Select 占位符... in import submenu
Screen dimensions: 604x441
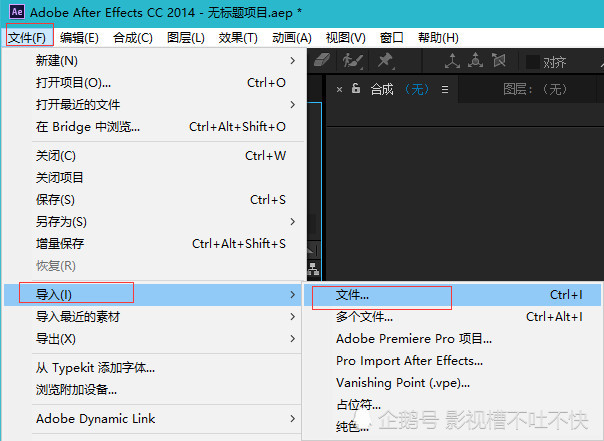452,405
